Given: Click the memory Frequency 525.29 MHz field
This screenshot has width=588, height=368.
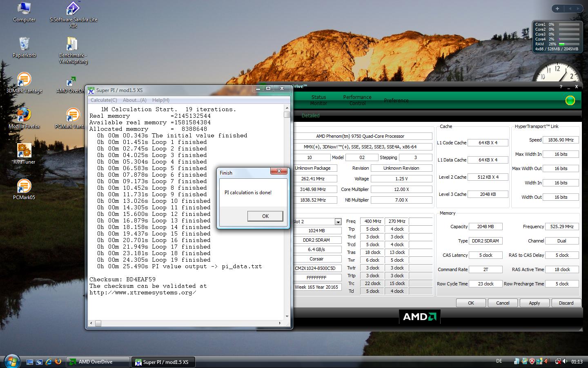Looking at the screenshot, I should 562,227.
